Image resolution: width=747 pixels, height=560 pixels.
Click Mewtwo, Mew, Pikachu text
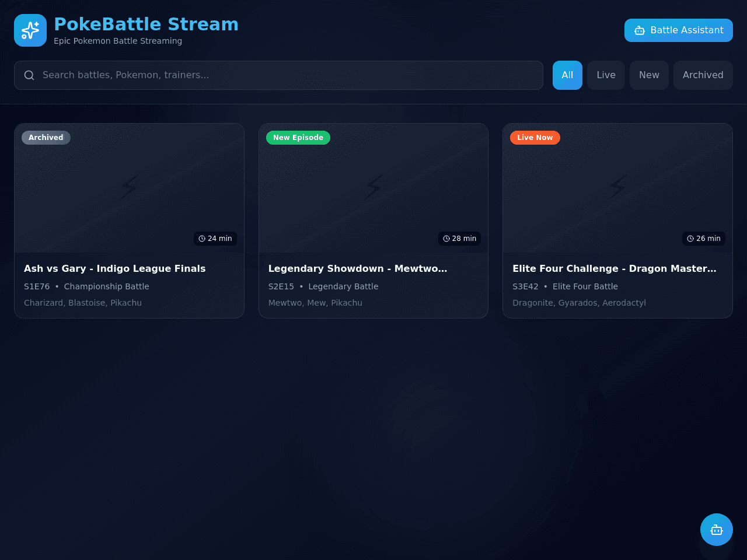pyautogui.click(x=315, y=303)
